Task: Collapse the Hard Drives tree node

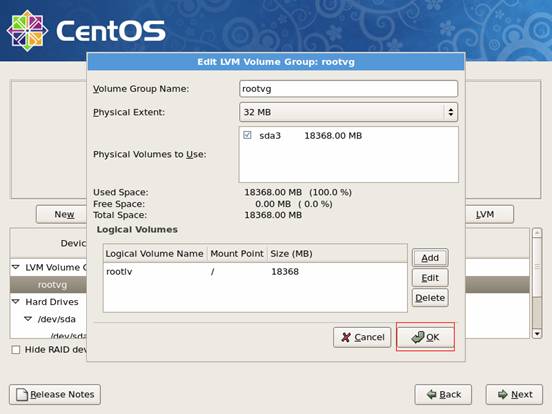Action: coord(15,302)
